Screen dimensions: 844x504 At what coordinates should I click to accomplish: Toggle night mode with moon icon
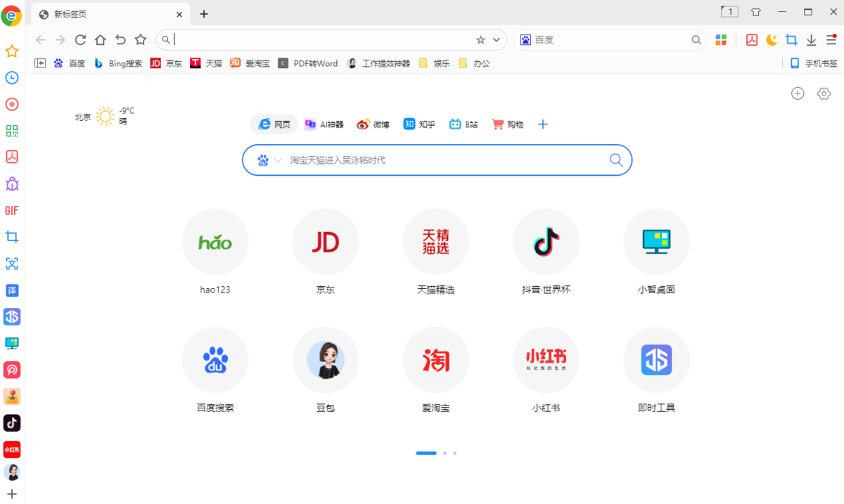[x=772, y=40]
